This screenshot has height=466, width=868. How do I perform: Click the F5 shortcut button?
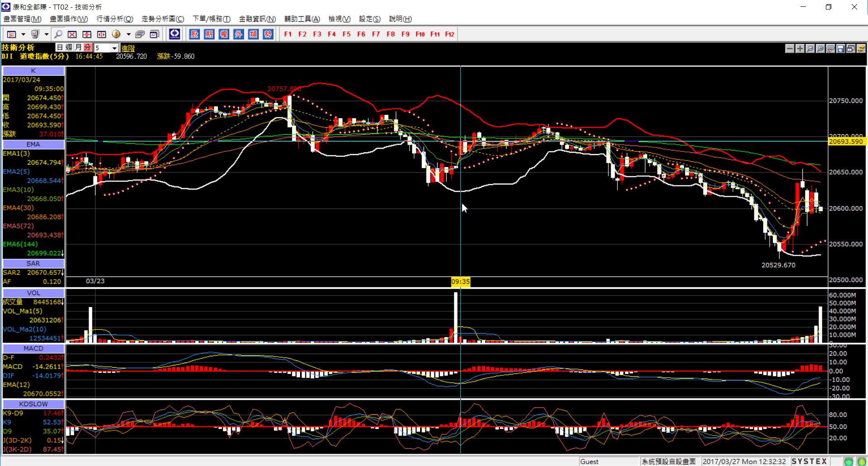347,34
